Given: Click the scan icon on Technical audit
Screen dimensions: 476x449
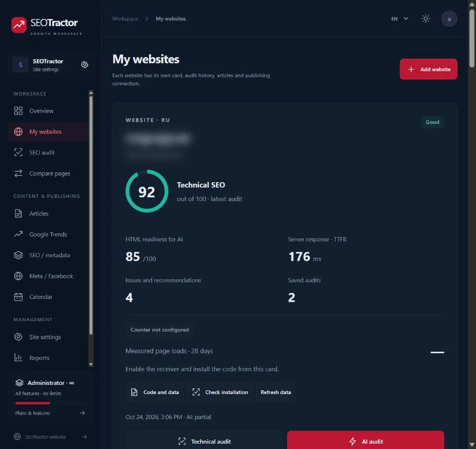Looking at the screenshot, I should 182,441.
